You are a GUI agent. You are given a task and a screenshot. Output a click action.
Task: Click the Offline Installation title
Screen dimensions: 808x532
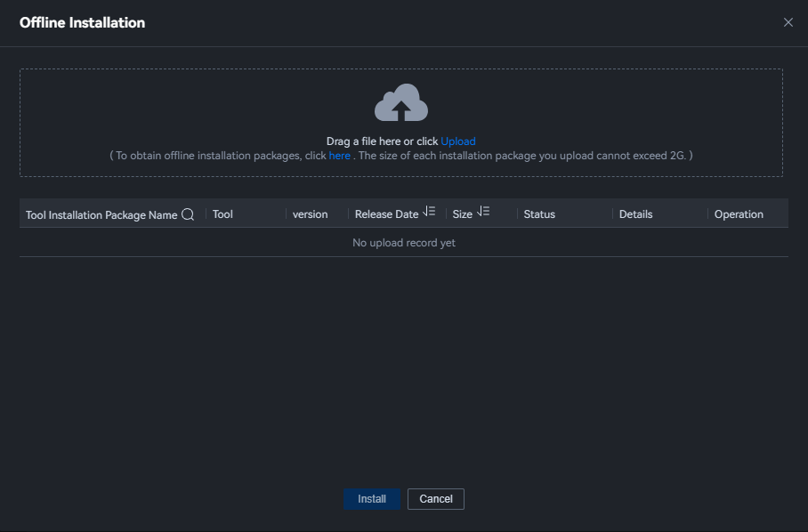coord(83,22)
